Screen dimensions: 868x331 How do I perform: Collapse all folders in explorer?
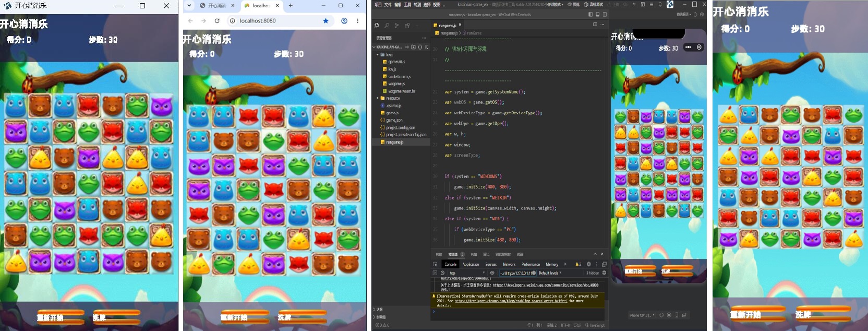tap(426, 47)
